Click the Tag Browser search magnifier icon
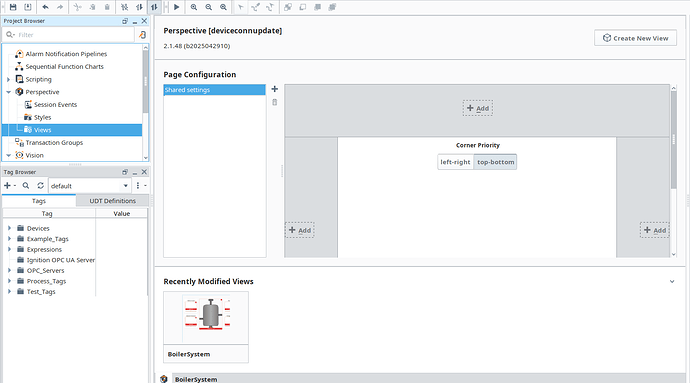This screenshot has height=383, width=690. (26, 186)
